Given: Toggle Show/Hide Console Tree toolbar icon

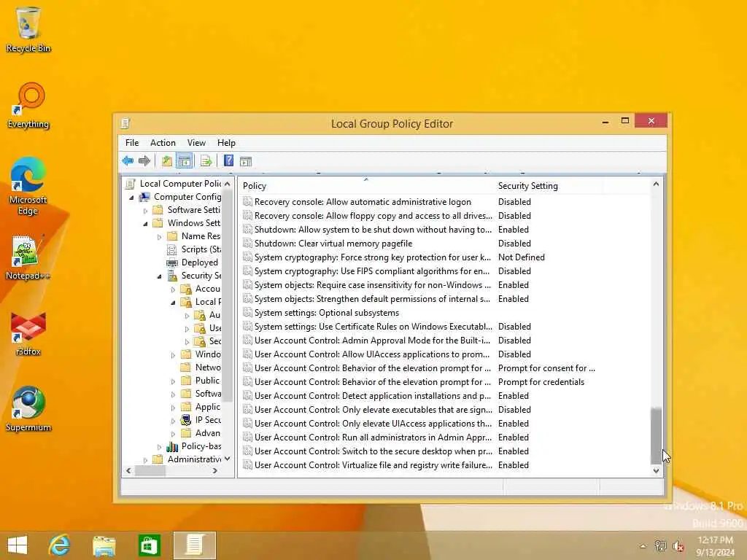Looking at the screenshot, I should (x=185, y=161).
